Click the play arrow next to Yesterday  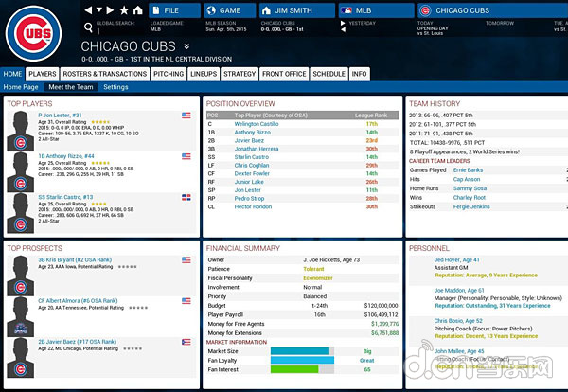[343, 23]
